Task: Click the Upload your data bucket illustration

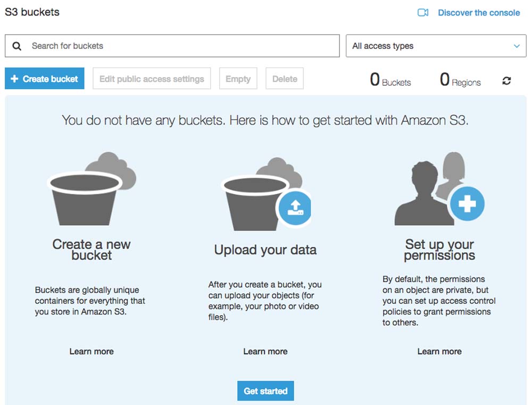Action: (x=265, y=194)
